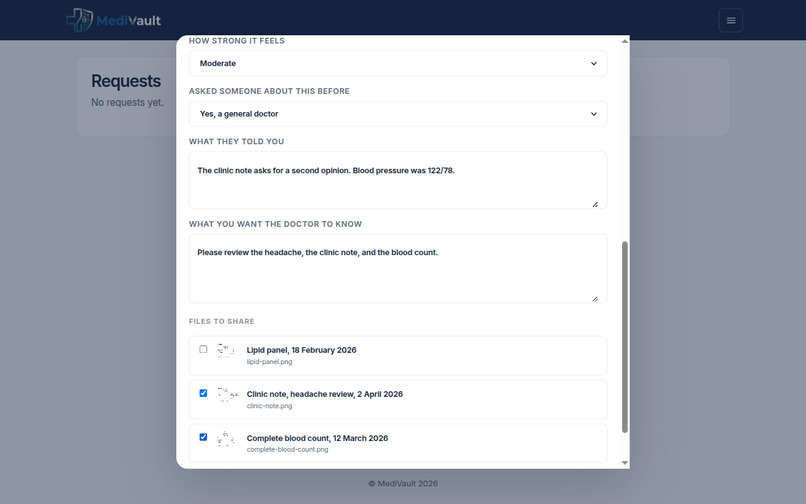The width and height of the screenshot is (806, 504).
Task: Click the 'clinic-note.png' filename
Action: [x=269, y=406]
